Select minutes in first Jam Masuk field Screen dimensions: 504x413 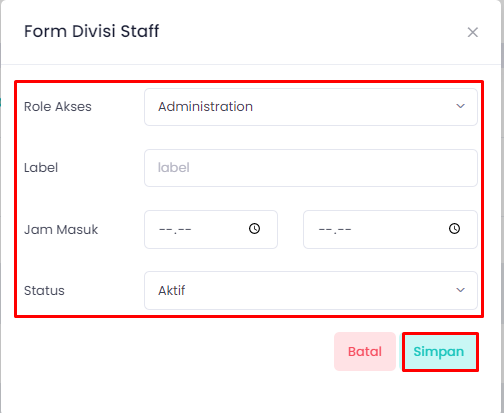(x=185, y=230)
